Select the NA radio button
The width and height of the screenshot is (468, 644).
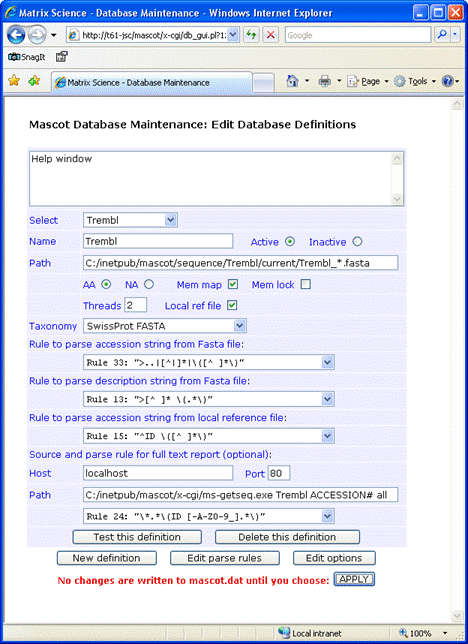click(149, 284)
